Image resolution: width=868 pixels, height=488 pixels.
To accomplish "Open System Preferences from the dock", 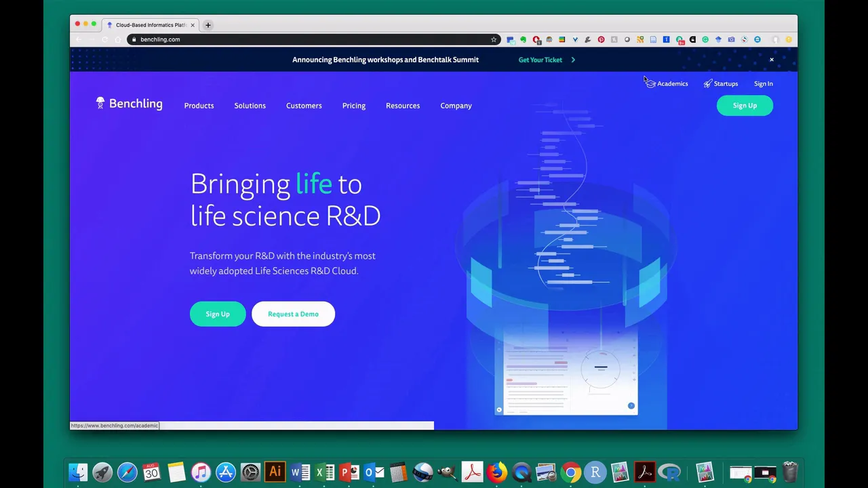I will click(250, 472).
